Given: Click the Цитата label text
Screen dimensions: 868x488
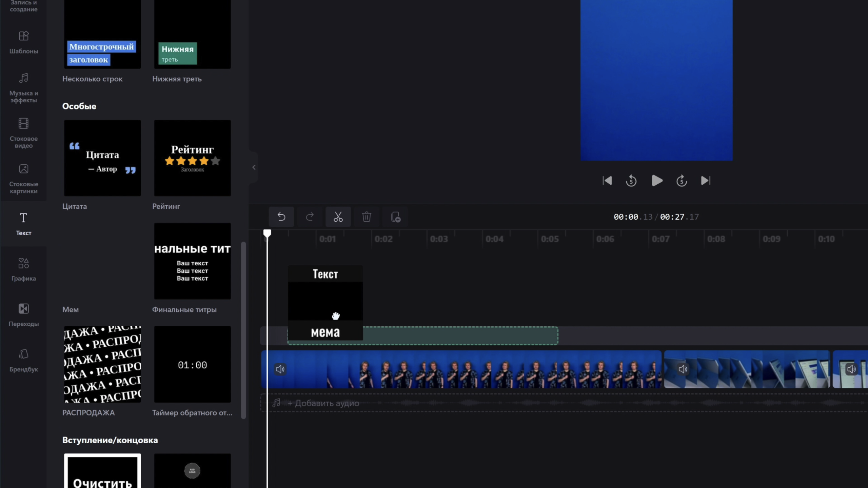Looking at the screenshot, I should [x=75, y=206].
